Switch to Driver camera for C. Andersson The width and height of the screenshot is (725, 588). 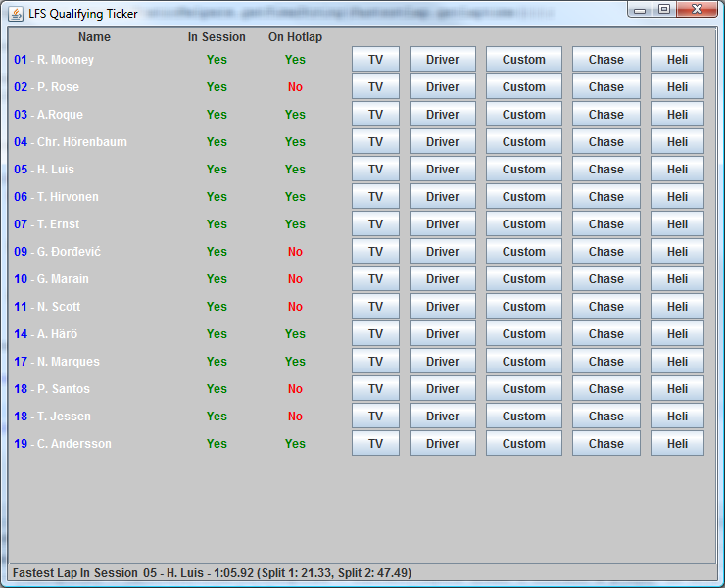(x=443, y=443)
